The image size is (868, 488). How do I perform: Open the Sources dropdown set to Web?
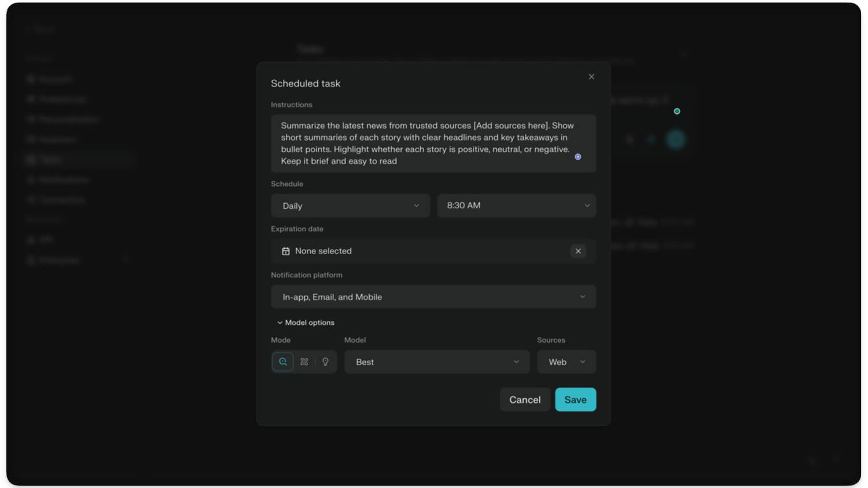click(x=566, y=362)
